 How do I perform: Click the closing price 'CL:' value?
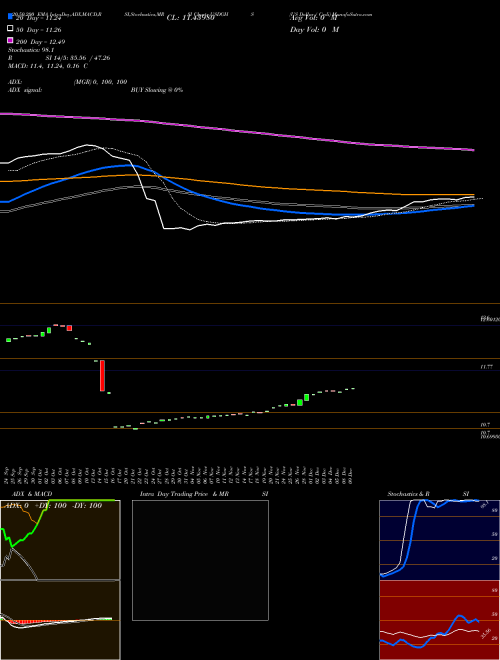[x=191, y=18]
